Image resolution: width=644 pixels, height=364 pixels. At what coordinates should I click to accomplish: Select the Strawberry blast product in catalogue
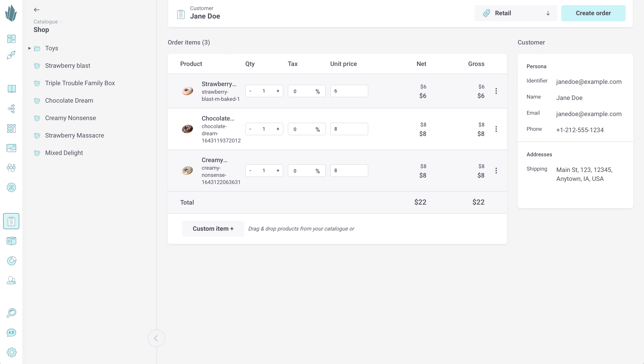tap(67, 66)
